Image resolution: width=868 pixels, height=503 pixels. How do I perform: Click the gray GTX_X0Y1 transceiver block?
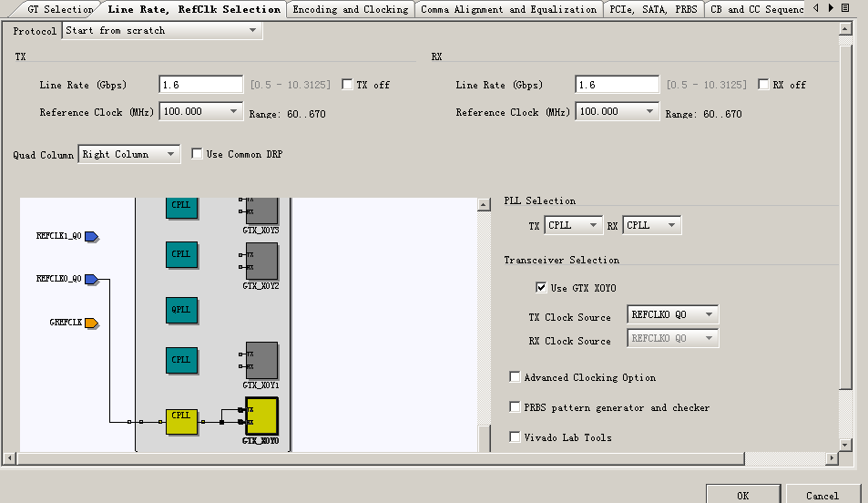point(261,360)
